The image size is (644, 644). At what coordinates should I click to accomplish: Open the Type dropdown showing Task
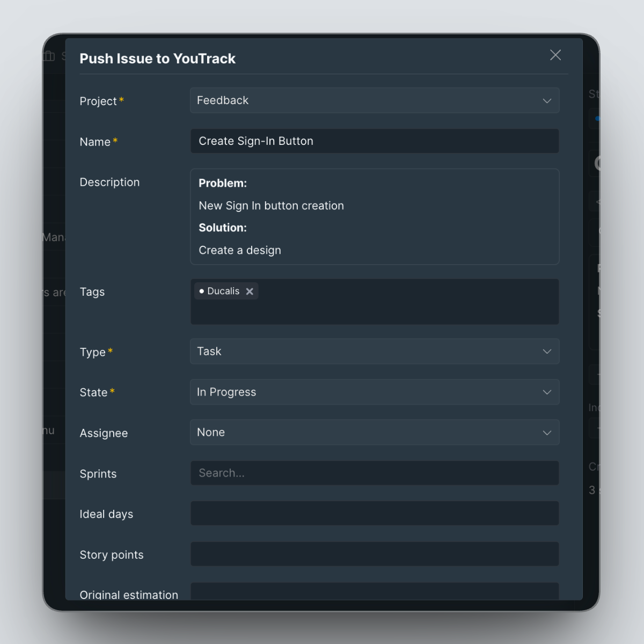click(x=374, y=352)
